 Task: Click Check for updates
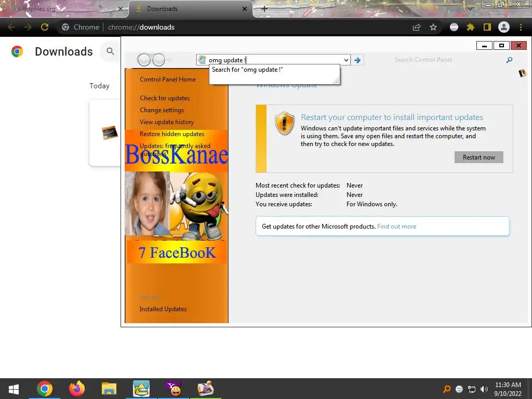pos(165,98)
